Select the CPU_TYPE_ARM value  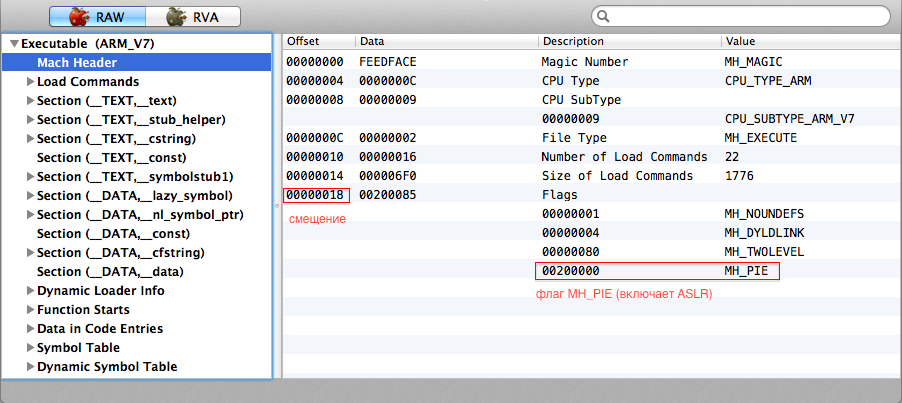(x=768, y=80)
